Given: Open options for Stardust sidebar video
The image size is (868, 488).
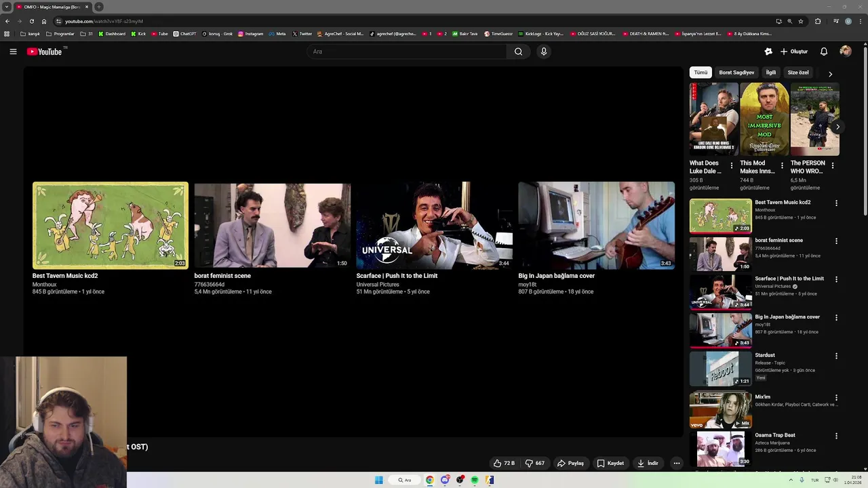Looking at the screenshot, I should [836, 356].
